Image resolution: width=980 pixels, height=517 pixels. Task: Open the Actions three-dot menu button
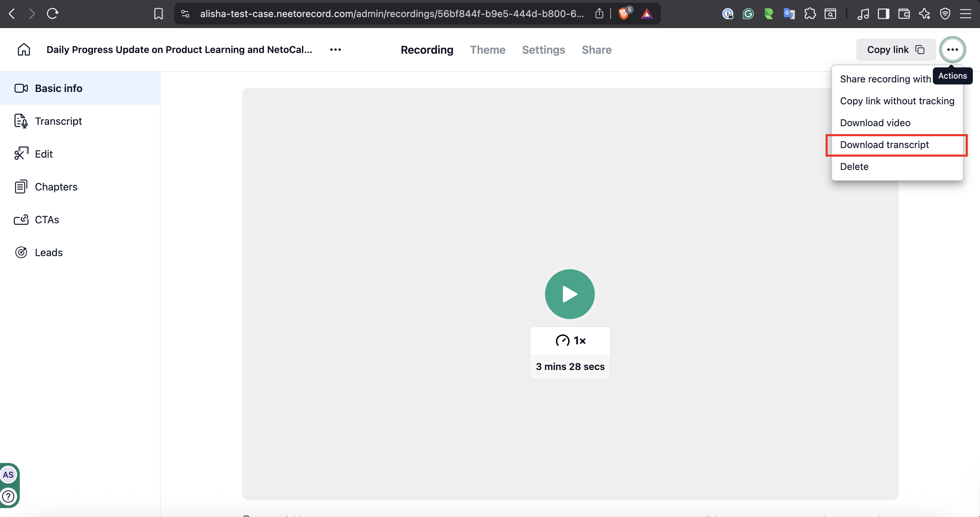click(952, 50)
